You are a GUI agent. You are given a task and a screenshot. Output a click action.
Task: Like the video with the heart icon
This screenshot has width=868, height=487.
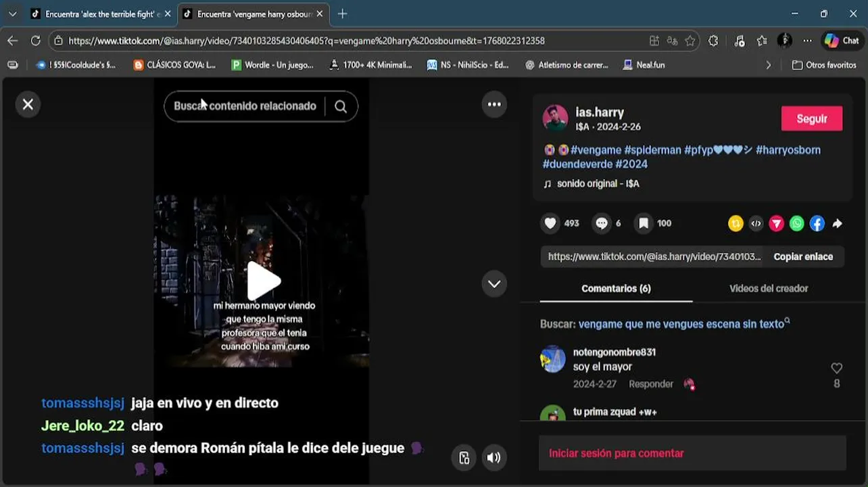pyautogui.click(x=551, y=223)
